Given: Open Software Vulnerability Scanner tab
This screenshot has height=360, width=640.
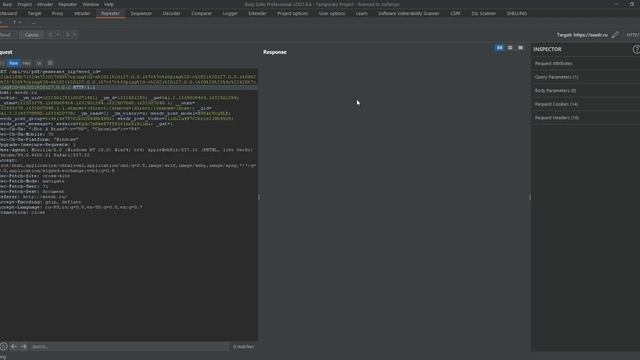Looking at the screenshot, I should [x=409, y=13].
